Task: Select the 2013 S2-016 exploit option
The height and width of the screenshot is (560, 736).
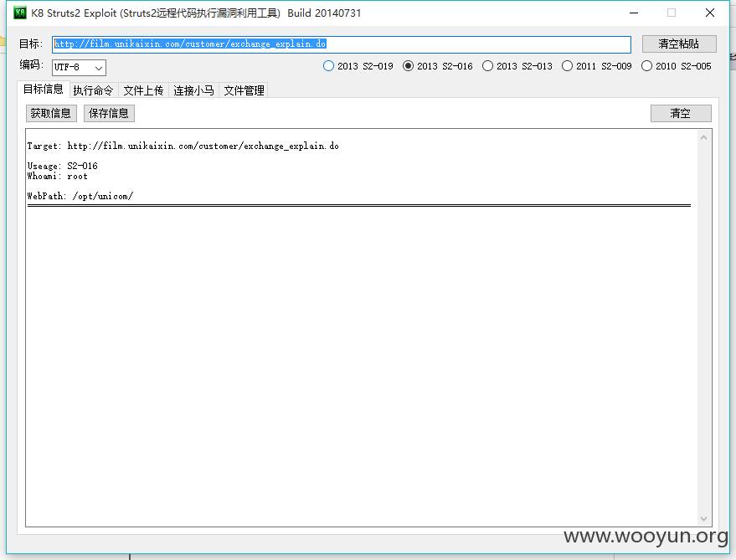Action: tap(437, 66)
